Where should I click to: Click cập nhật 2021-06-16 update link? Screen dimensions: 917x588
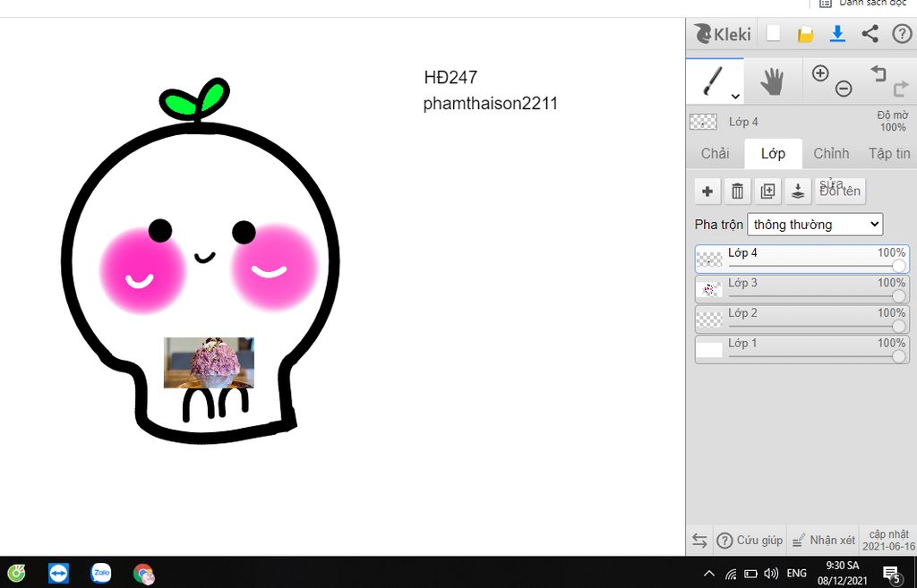click(x=889, y=541)
